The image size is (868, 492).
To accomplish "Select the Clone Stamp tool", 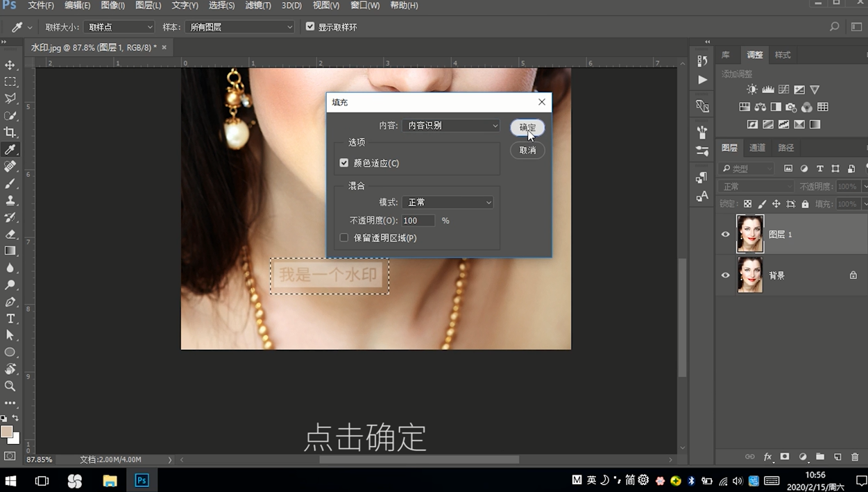I will point(10,200).
